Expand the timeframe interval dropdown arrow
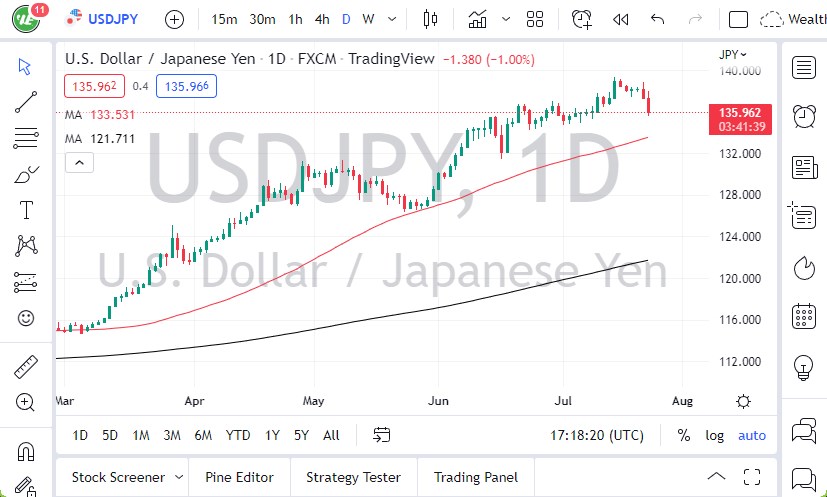This screenshot has height=497, width=827. point(390,19)
